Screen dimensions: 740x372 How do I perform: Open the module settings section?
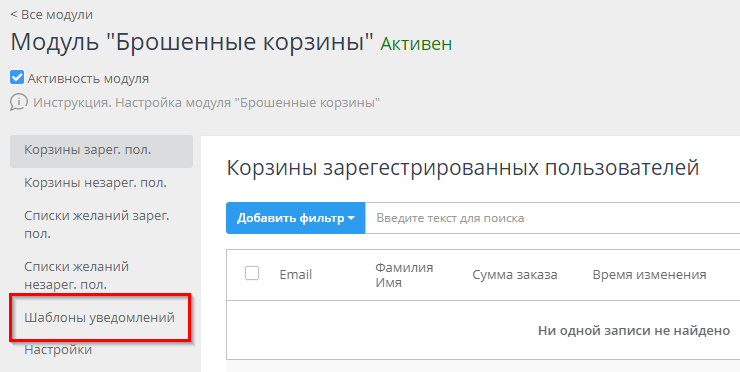[x=58, y=350]
